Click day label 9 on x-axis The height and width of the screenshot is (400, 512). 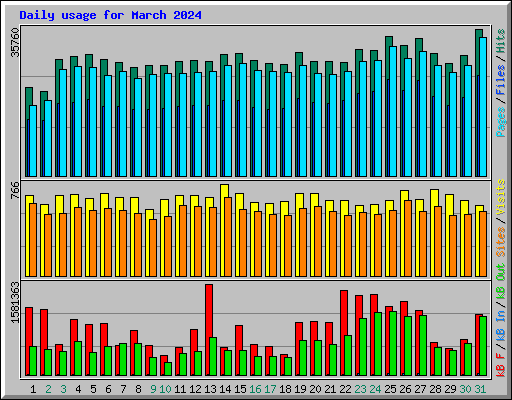coord(153,389)
